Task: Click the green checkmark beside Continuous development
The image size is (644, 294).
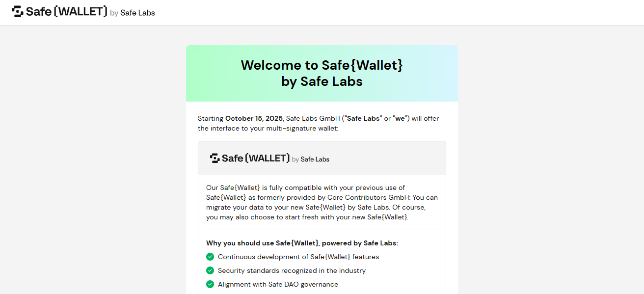Action: coord(210,257)
